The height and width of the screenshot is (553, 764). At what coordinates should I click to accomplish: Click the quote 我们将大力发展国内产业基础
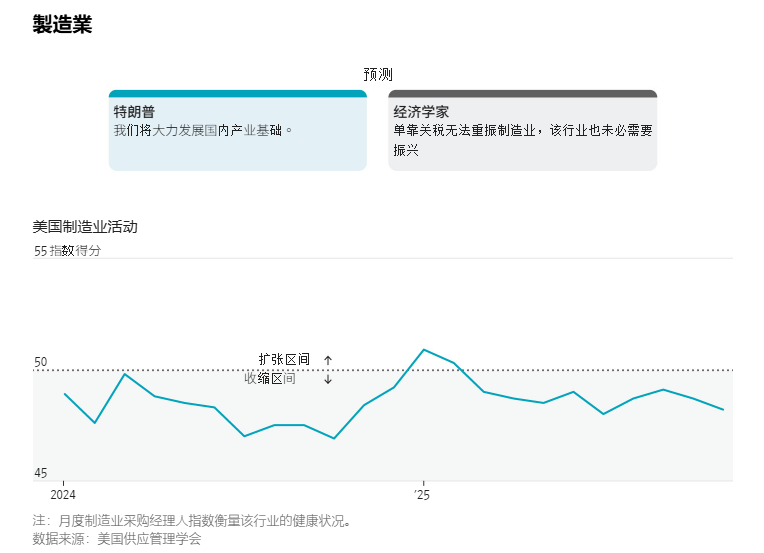tap(203, 130)
